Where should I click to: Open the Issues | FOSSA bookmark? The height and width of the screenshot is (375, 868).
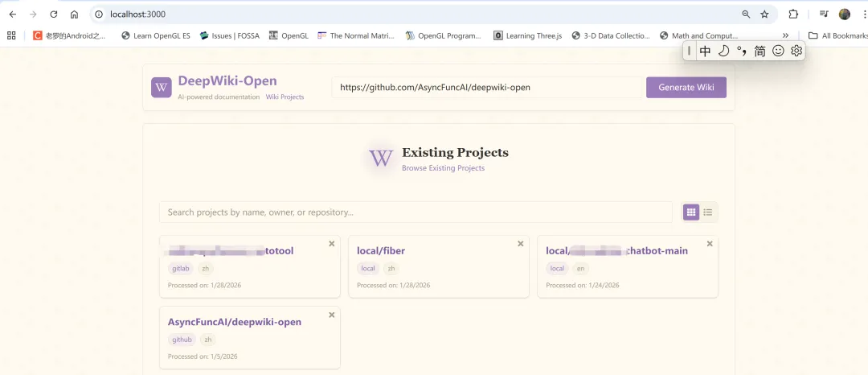point(230,35)
